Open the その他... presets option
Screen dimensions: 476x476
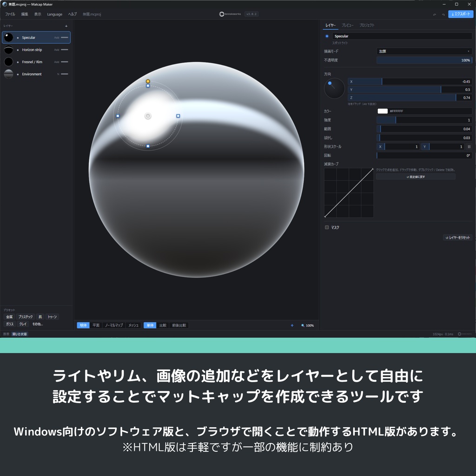pyautogui.click(x=38, y=324)
